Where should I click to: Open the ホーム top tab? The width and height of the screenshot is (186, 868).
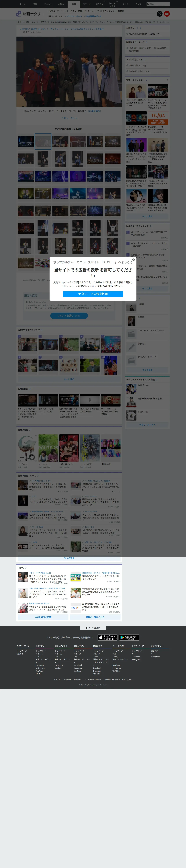[22, 4]
